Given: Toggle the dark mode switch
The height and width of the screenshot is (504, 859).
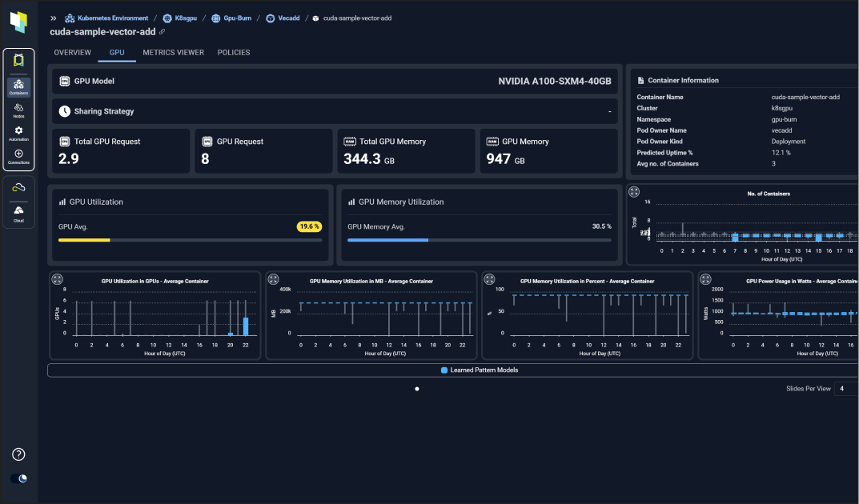Looking at the screenshot, I should point(19,478).
